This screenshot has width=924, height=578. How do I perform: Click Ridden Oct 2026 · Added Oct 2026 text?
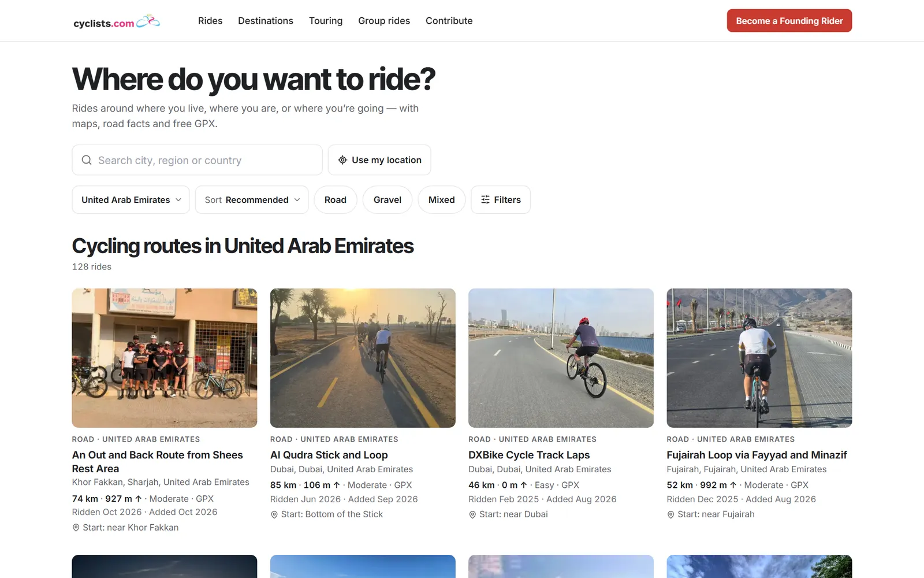[x=145, y=512]
